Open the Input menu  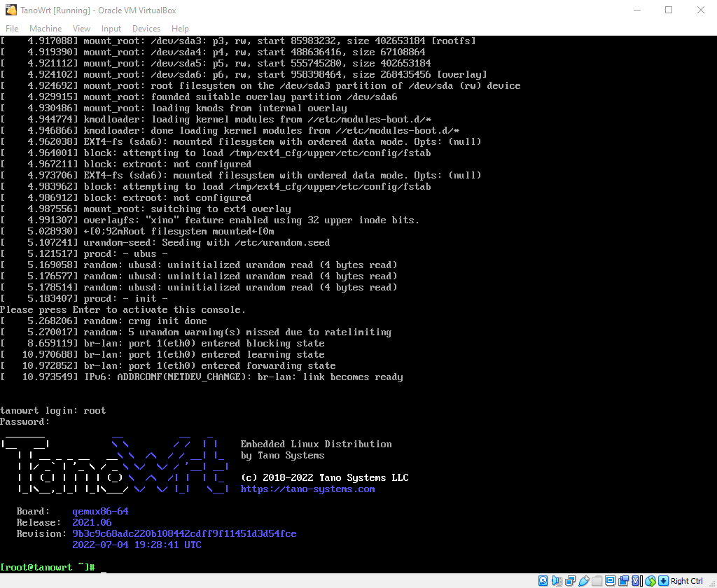tap(111, 28)
